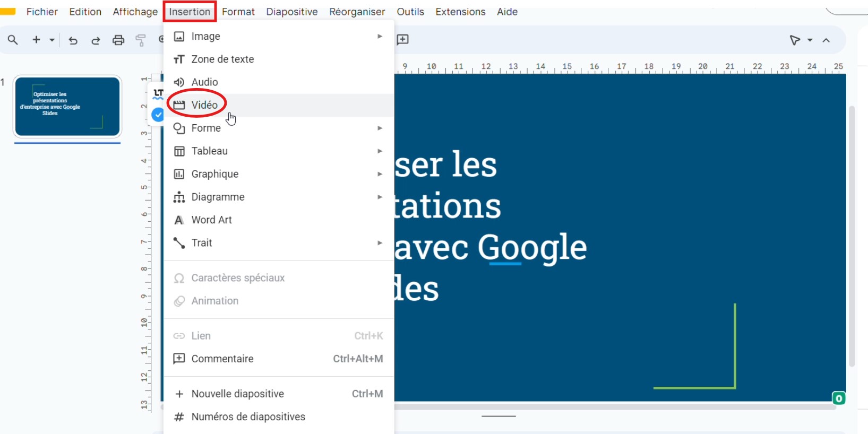
Task: Click the print icon in toolbar
Action: click(x=118, y=40)
